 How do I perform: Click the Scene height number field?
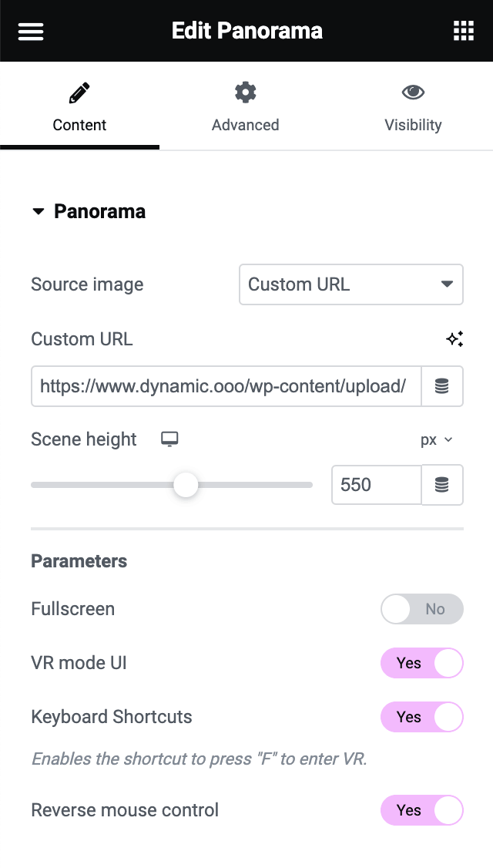pos(376,485)
